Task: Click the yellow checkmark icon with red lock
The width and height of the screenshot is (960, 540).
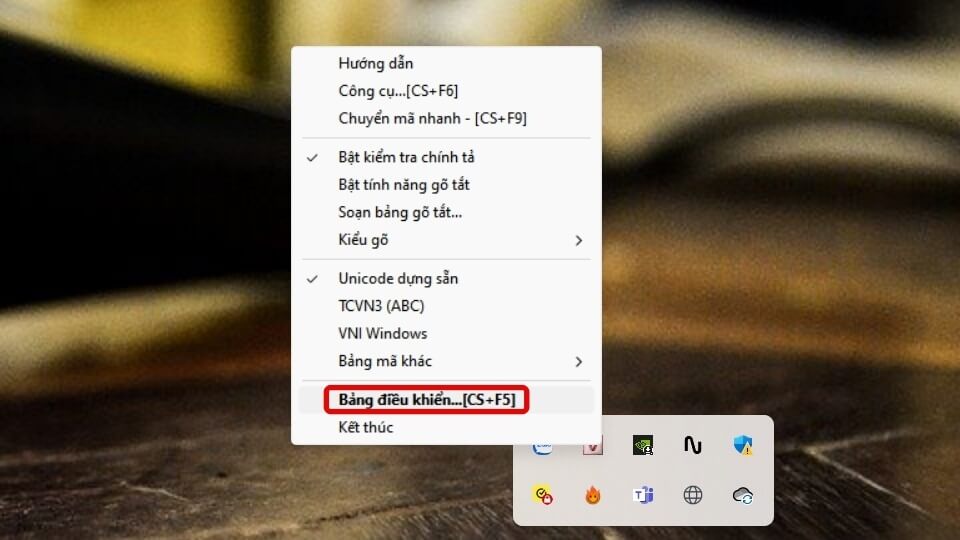Action: pos(543,495)
